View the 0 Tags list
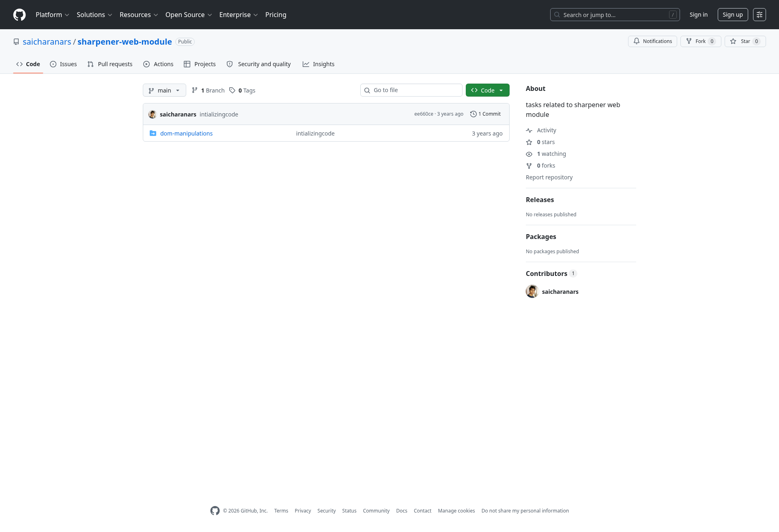This screenshot has height=532, width=779. tap(242, 90)
